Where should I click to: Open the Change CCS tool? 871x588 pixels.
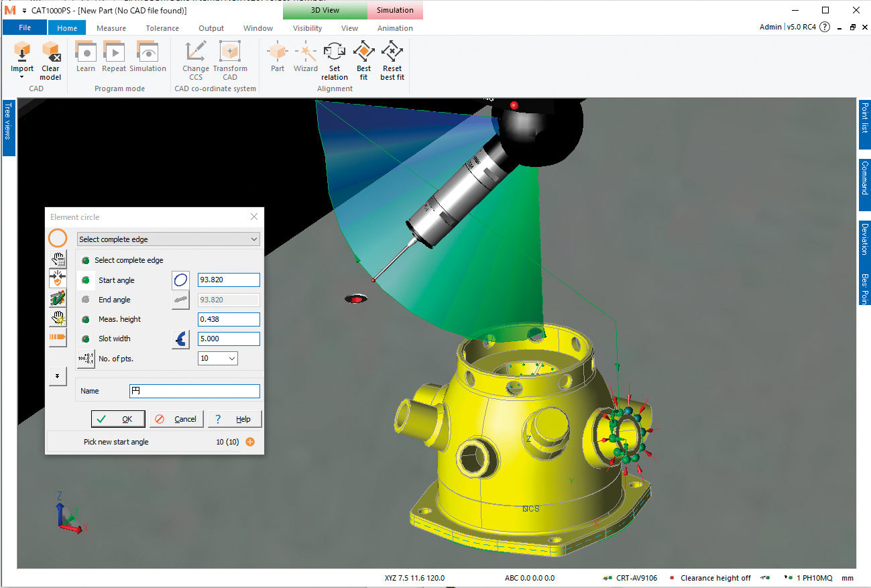195,60
